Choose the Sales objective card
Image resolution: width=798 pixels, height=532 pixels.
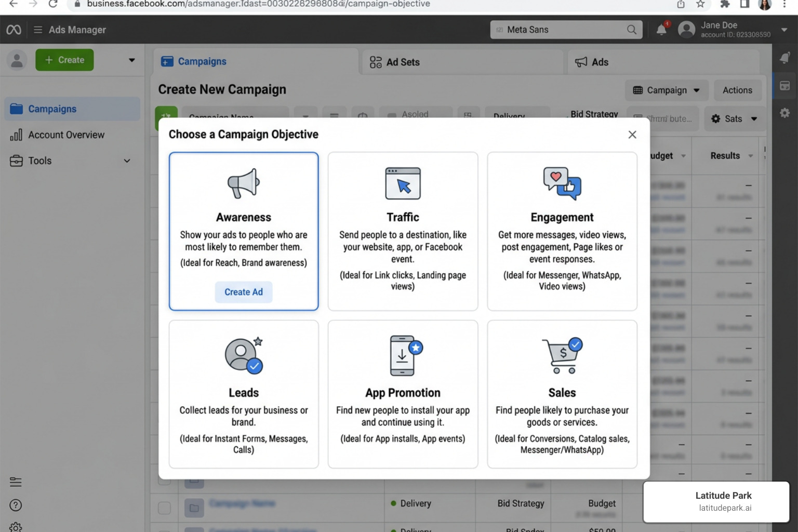[x=562, y=394]
